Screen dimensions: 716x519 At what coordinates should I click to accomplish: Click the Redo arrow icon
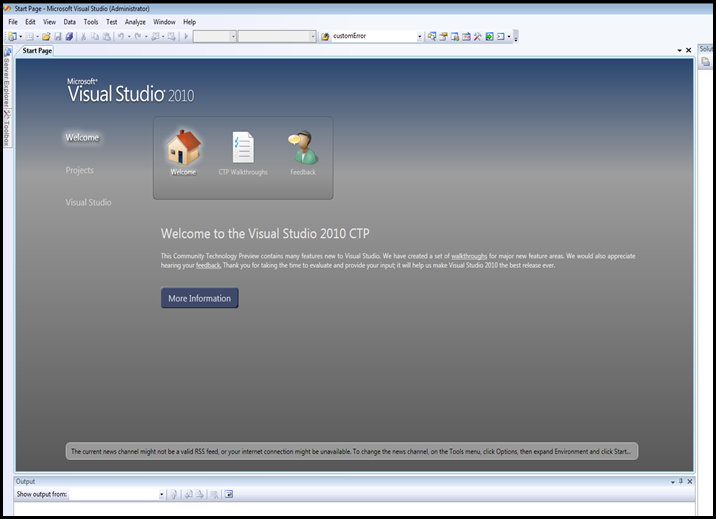[138, 36]
